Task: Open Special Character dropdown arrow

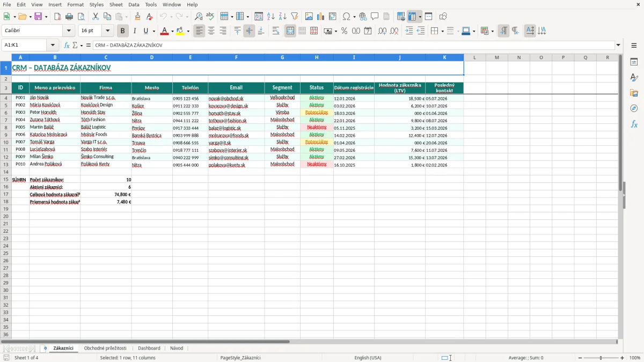Action: tap(355, 17)
